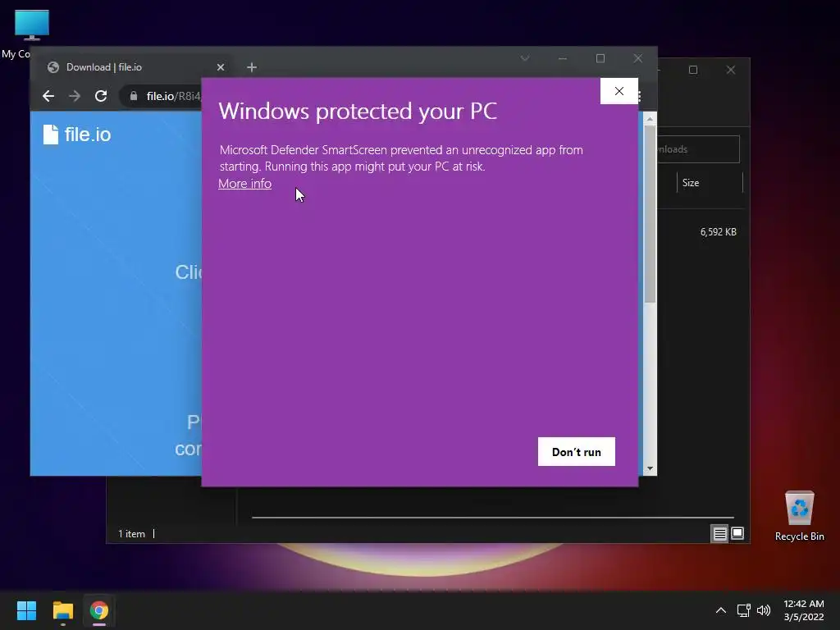
Task: Click the 1 item status text
Action: 131,533
